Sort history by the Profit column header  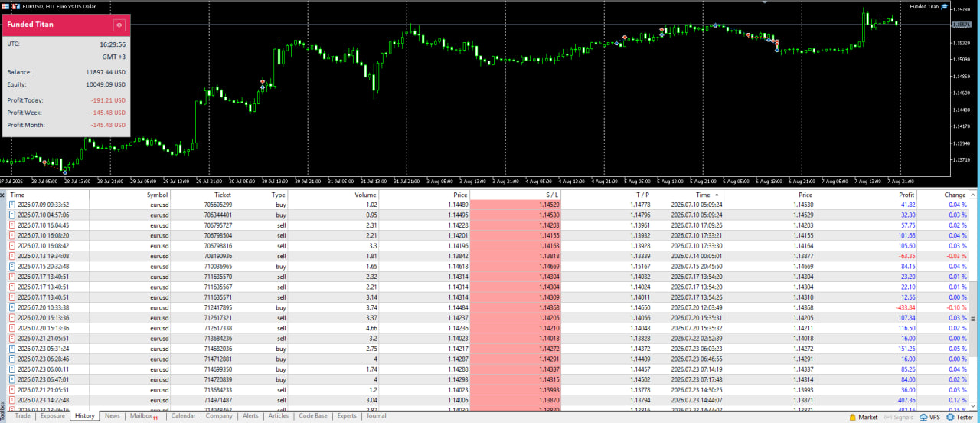867,195
